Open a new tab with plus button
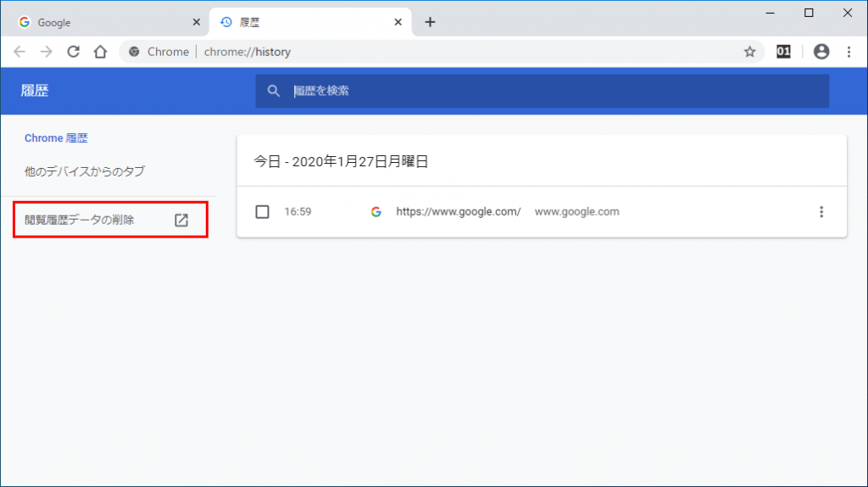The height and width of the screenshot is (487, 868). 430,22
